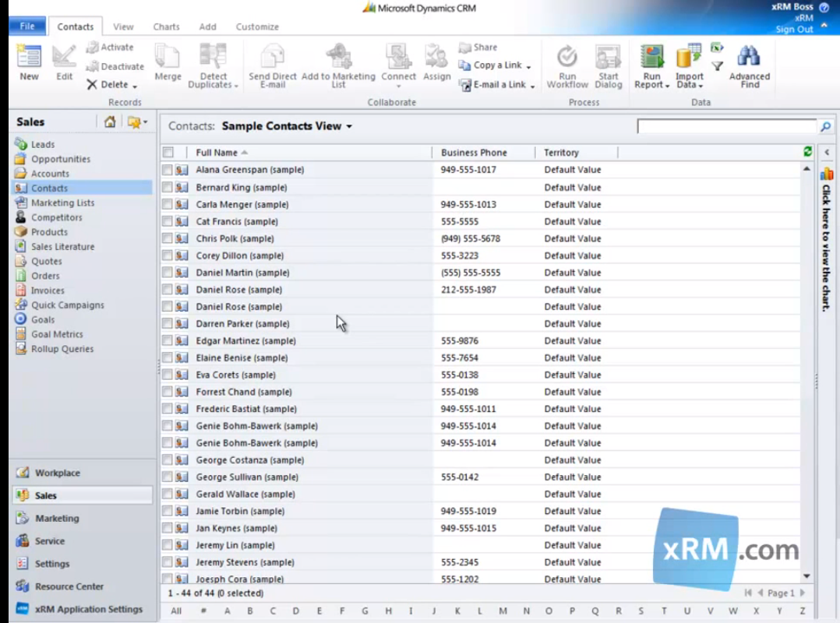The image size is (840, 623).
Task: Sort by the Full Name column header
Action: (217, 153)
